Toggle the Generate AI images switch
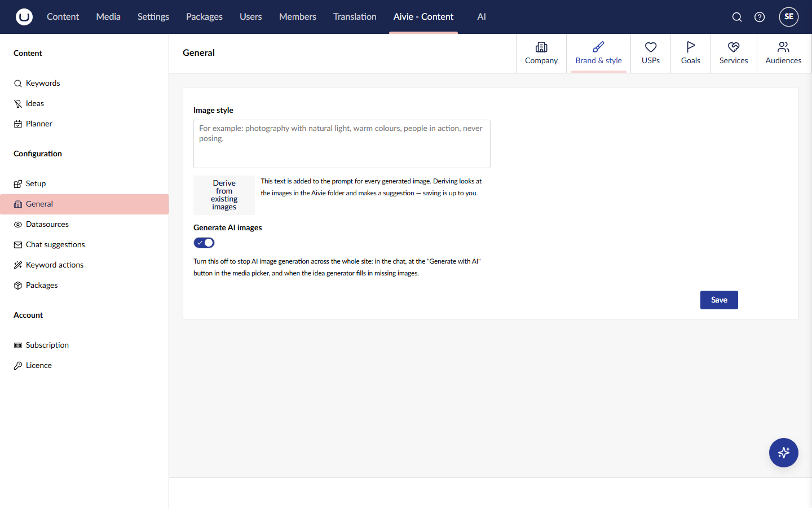Screen dimensions: 812x508 point(204,243)
